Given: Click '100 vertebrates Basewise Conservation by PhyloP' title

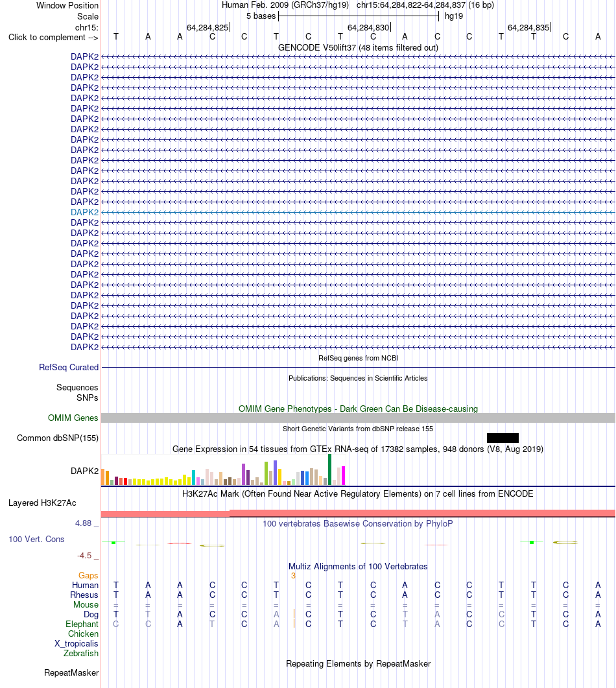Looking at the screenshot, I should 358,523.
